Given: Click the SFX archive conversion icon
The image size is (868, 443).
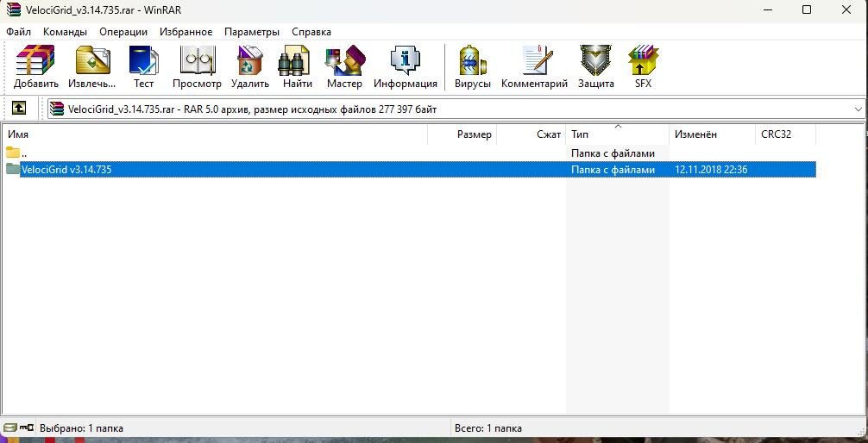Looking at the screenshot, I should click(644, 67).
